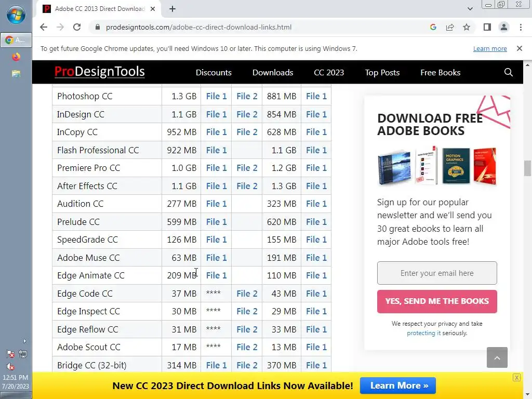Click the Learn More » banner button

pyautogui.click(x=397, y=385)
